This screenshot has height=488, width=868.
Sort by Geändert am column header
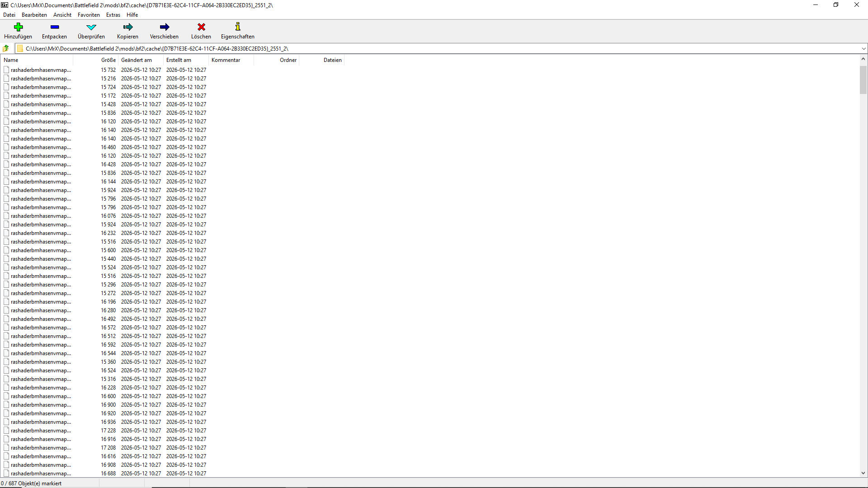[x=141, y=60]
